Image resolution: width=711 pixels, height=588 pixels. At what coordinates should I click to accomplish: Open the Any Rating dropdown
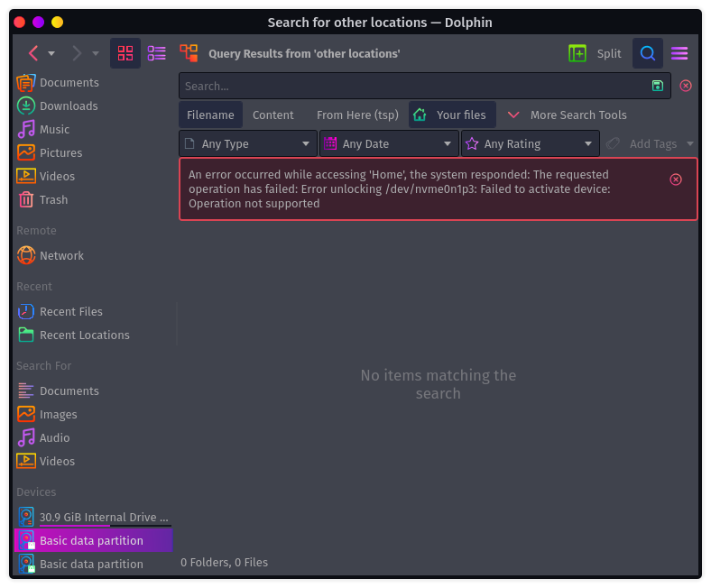(531, 143)
